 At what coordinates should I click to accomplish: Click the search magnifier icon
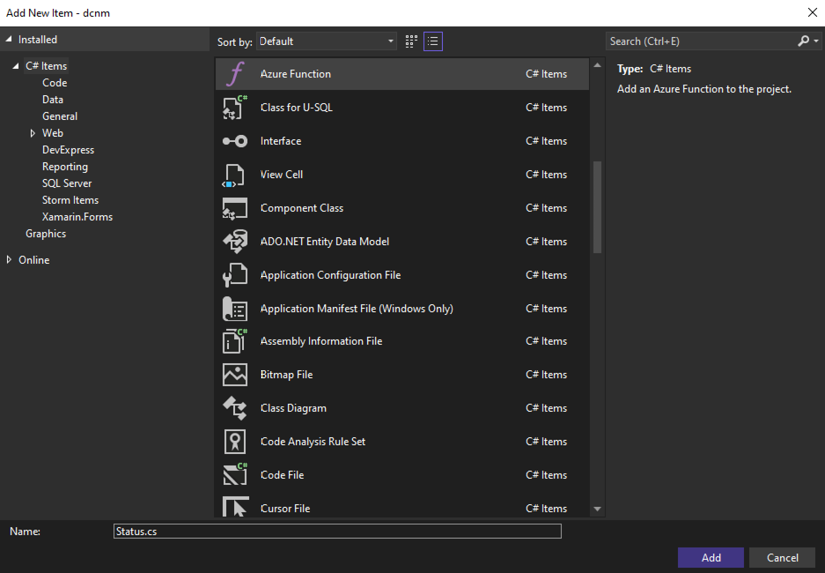(x=803, y=41)
